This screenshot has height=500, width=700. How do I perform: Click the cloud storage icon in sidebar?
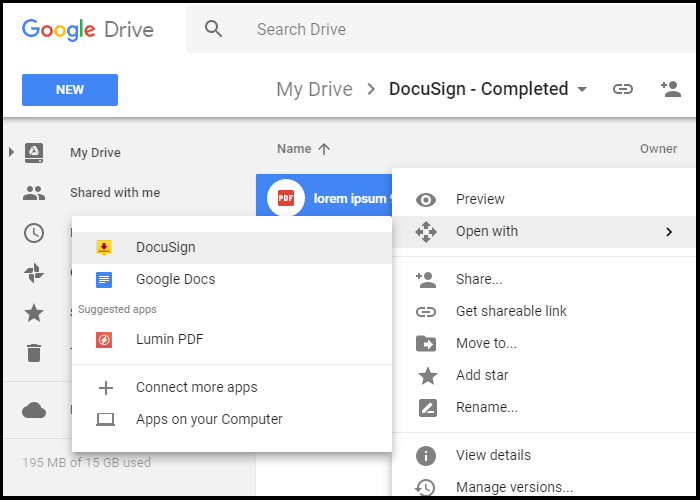pos(34,410)
